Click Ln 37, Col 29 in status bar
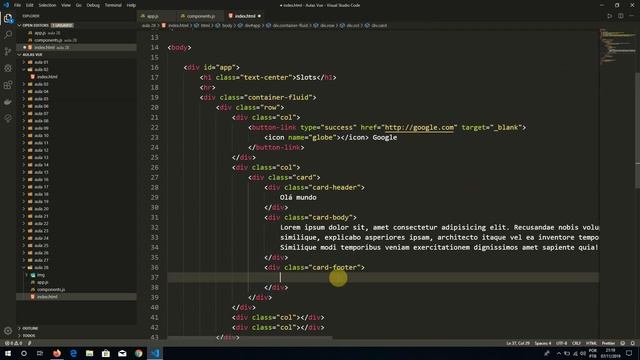Viewport: 640px width, 360px height. [x=518, y=343]
